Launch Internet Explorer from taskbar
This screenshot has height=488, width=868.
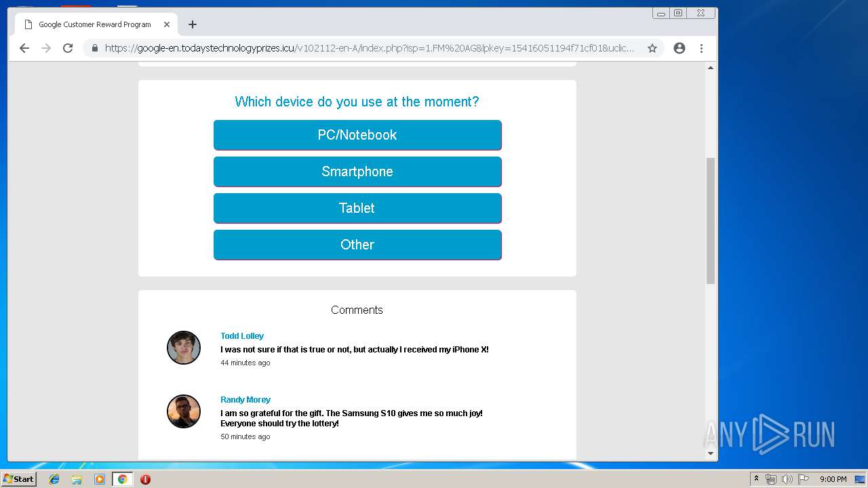pyautogui.click(x=54, y=479)
